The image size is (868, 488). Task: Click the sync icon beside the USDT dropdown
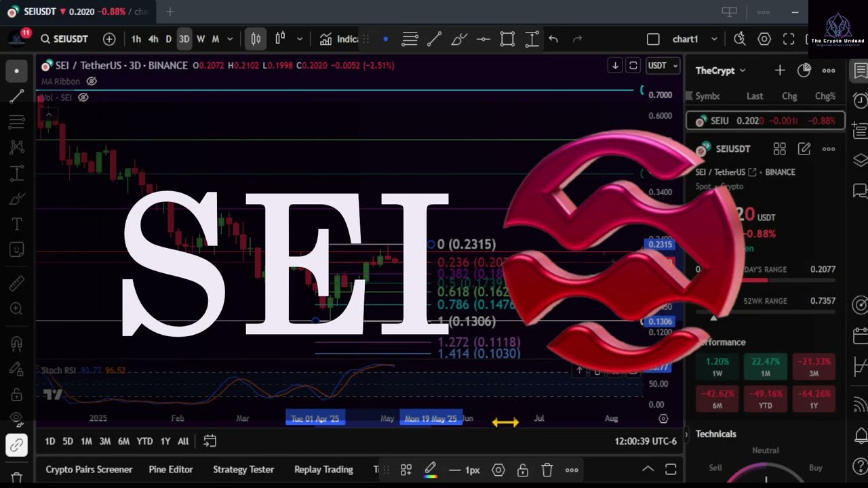click(x=633, y=66)
